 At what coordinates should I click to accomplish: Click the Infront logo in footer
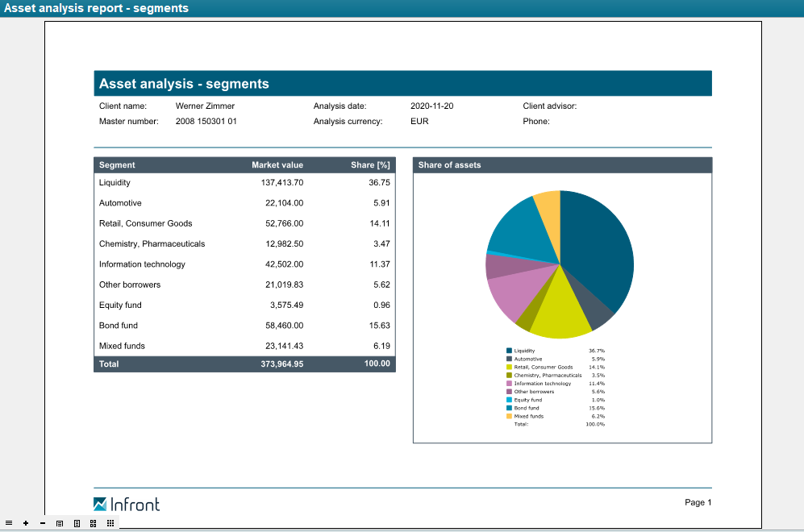127,505
